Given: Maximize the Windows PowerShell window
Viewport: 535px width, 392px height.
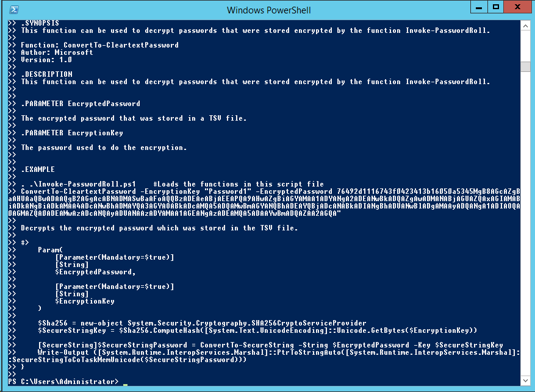Looking at the screenshot, I should tap(496, 7).
